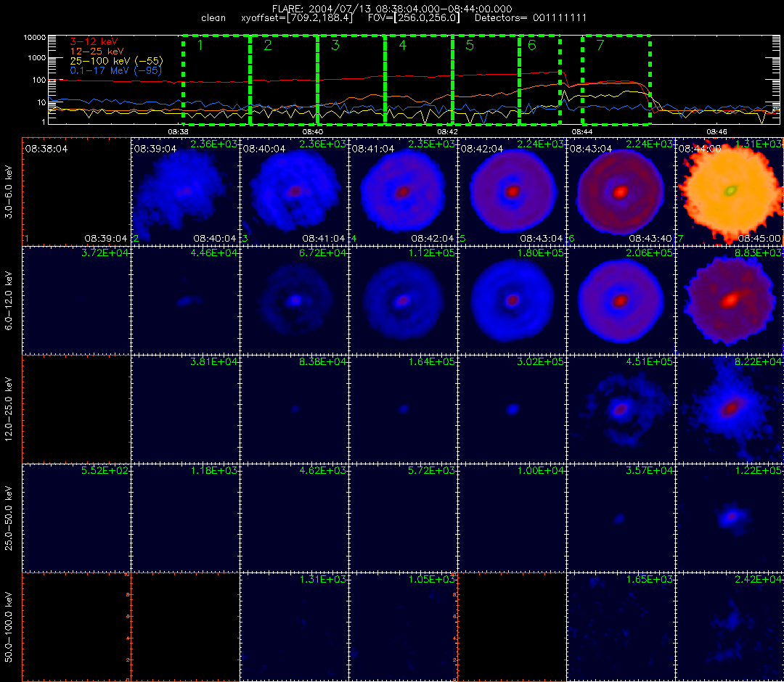
Task: Click the '12.0-25.0 keV' row label
Action: (x=9, y=408)
